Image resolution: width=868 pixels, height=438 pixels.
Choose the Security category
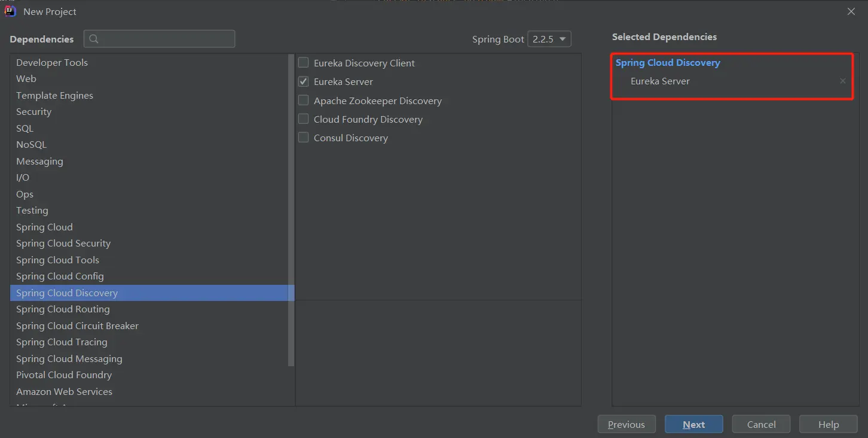(x=149, y=111)
